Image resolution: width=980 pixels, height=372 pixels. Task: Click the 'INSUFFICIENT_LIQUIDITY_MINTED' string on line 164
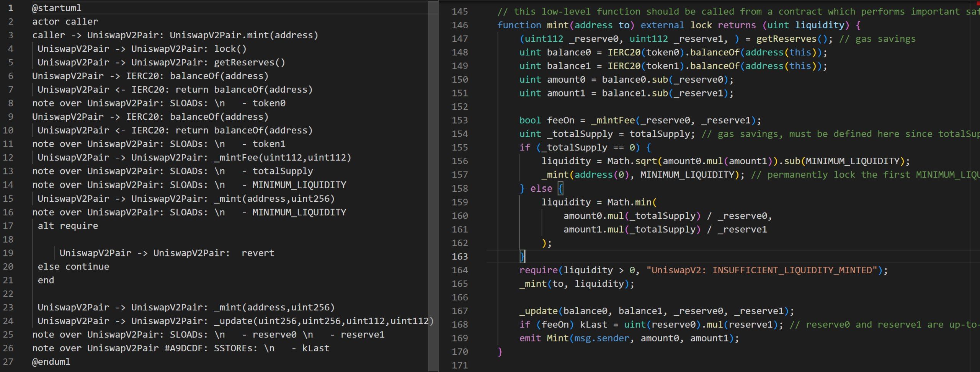tap(792, 270)
